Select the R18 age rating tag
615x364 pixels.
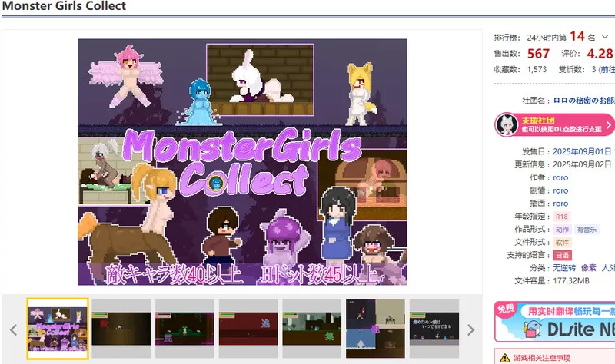562,217
